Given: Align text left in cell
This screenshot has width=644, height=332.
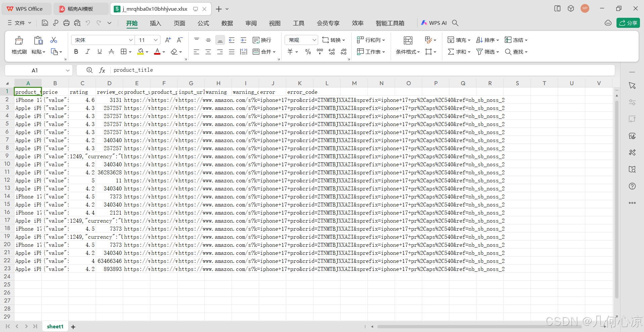Looking at the screenshot, I should pos(197,52).
